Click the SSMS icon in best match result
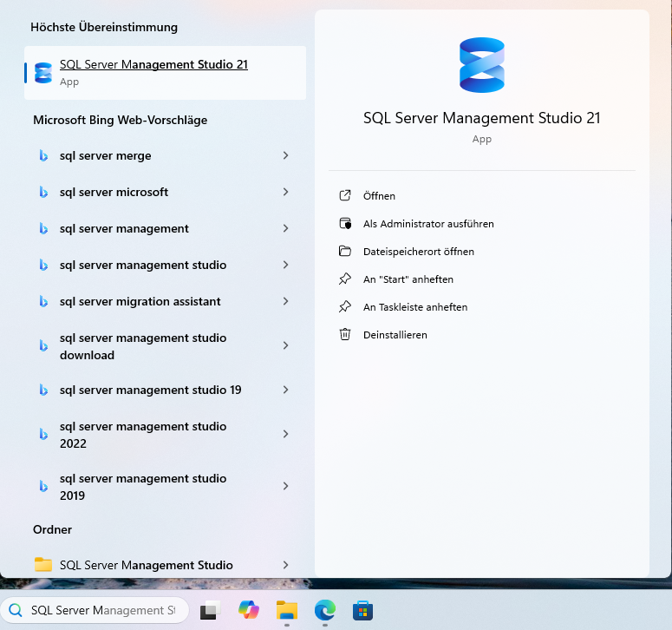 tap(43, 73)
